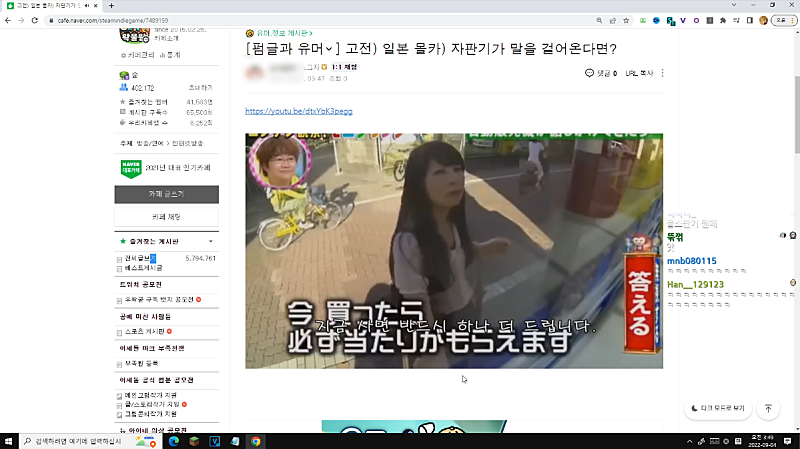Jump to top with the up-arrow button

768,408
